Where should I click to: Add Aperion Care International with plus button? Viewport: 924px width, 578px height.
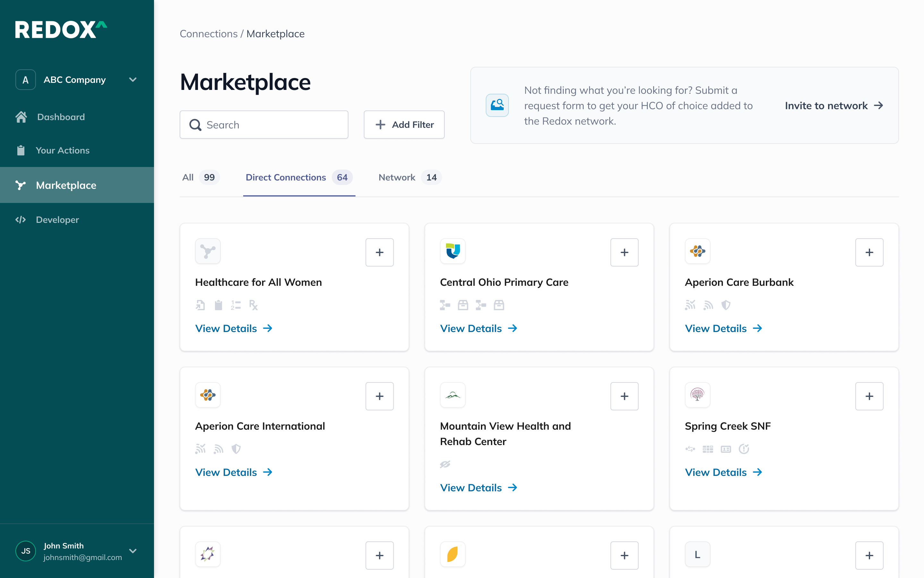click(380, 396)
